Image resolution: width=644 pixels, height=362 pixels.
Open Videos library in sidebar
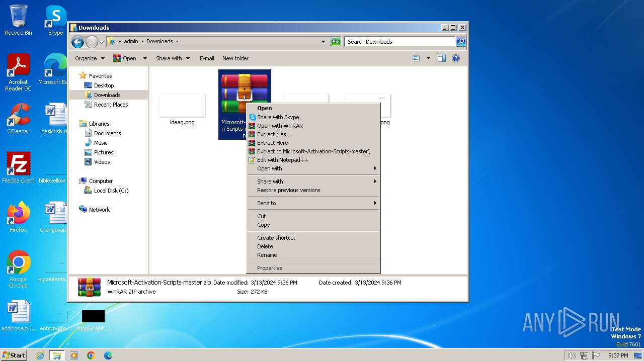point(102,162)
